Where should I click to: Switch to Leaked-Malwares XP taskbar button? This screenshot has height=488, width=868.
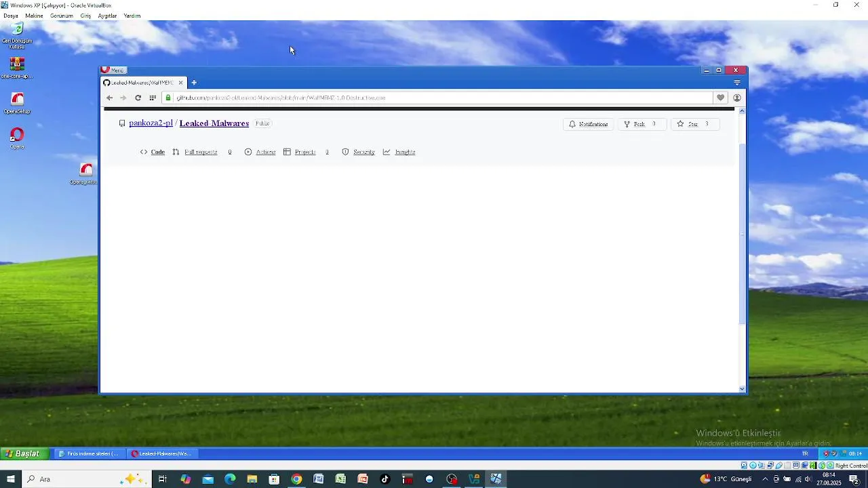point(161,453)
